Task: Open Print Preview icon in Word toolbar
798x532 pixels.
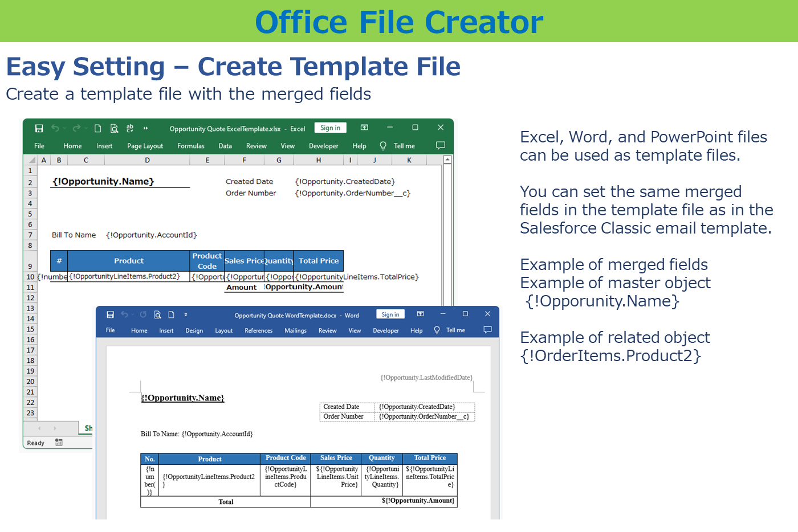Action: tap(158, 314)
